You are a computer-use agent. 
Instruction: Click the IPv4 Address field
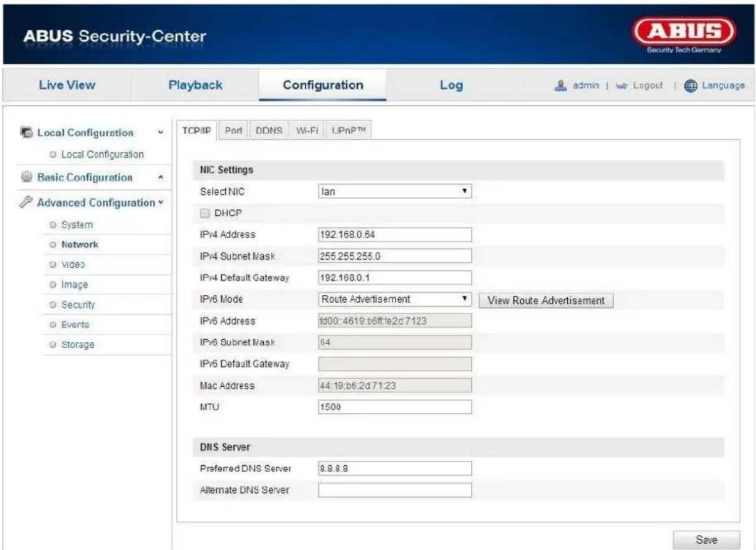click(394, 234)
